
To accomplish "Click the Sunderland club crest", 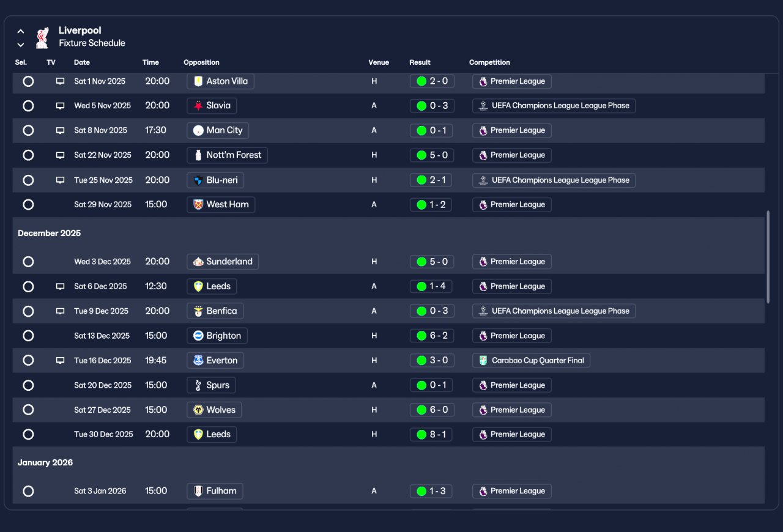I will 198,262.
